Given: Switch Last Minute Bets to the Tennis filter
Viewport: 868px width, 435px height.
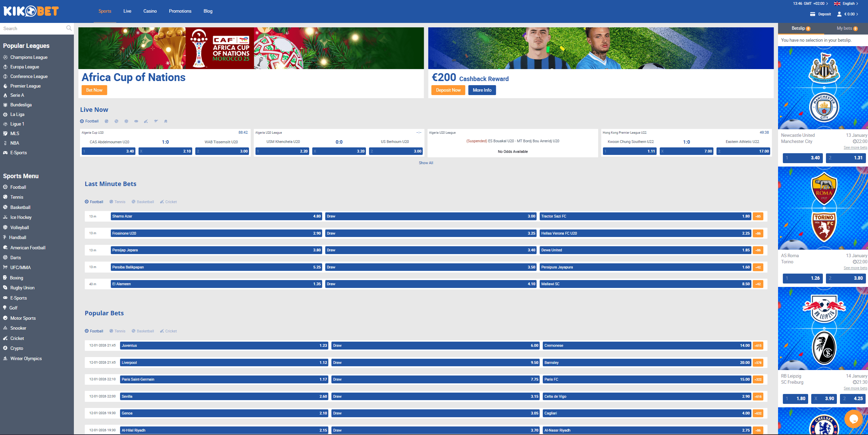Looking at the screenshot, I should click(117, 202).
